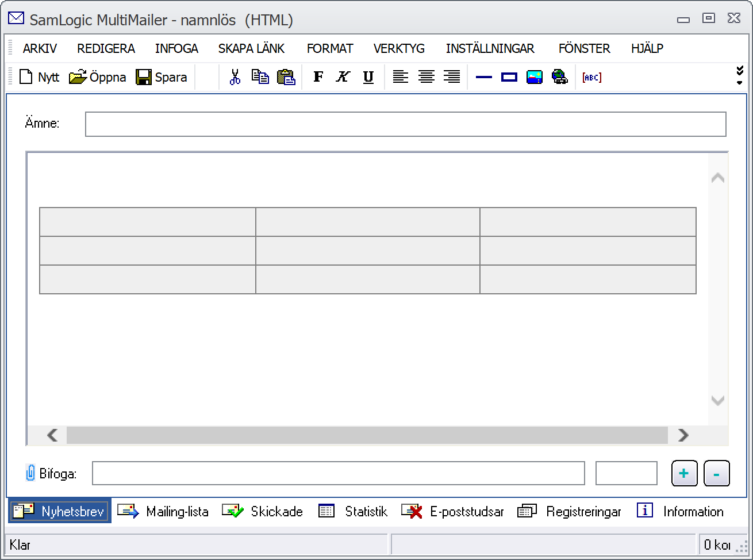Open the INSTÄLLNINGAR menu
Viewport: 753px width, 560px height.
coord(490,49)
